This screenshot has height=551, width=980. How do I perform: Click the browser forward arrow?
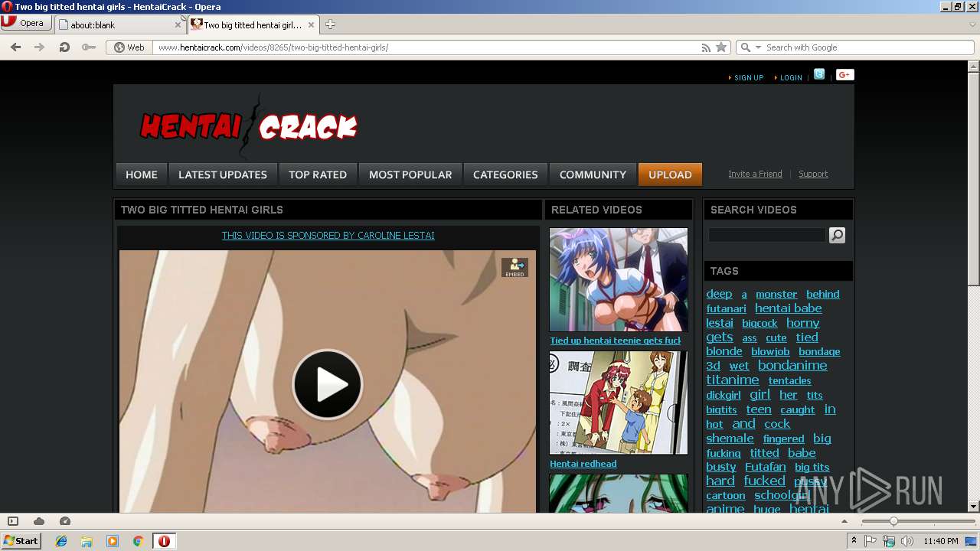pos(39,47)
